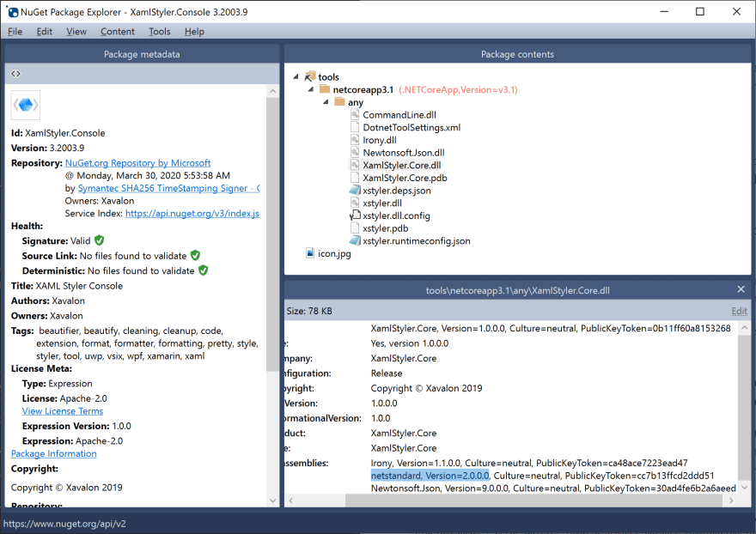The height and width of the screenshot is (534, 756).
Task: Click the Irony.dll file icon
Action: tap(355, 139)
